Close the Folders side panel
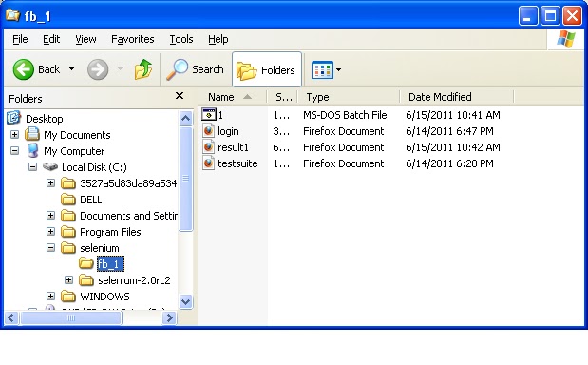The image size is (588, 365). (x=180, y=96)
